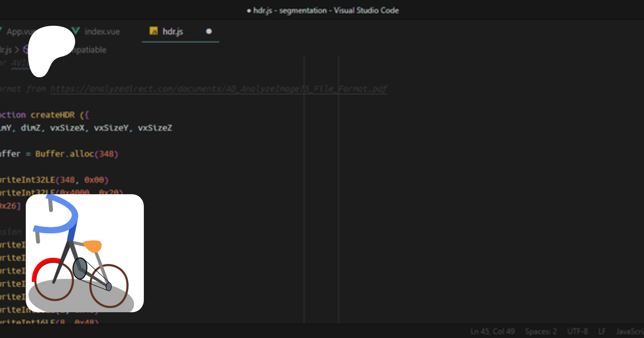This screenshot has height=338, width=644.
Task: Change the UTF-8 file encoding in status bar
Action: (577, 332)
